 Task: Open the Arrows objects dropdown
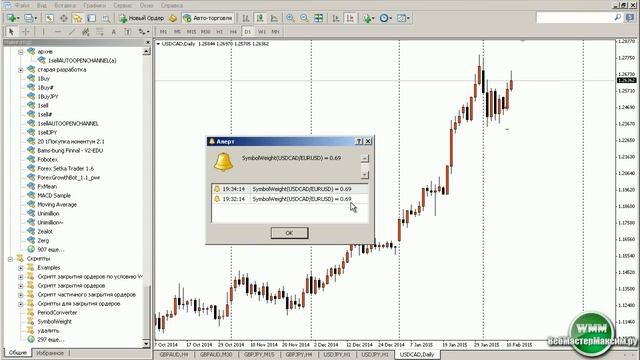point(143,31)
